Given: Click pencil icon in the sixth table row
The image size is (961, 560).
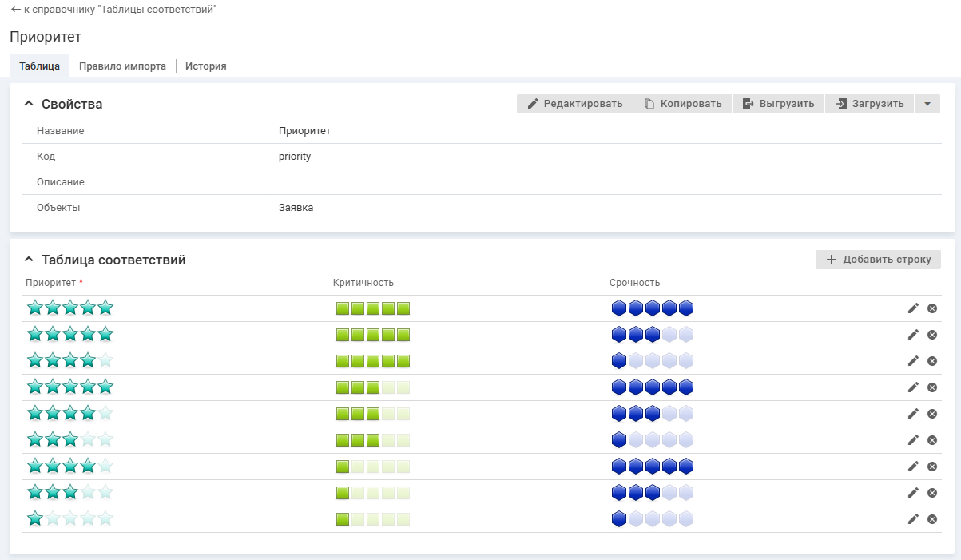Looking at the screenshot, I should (x=913, y=440).
